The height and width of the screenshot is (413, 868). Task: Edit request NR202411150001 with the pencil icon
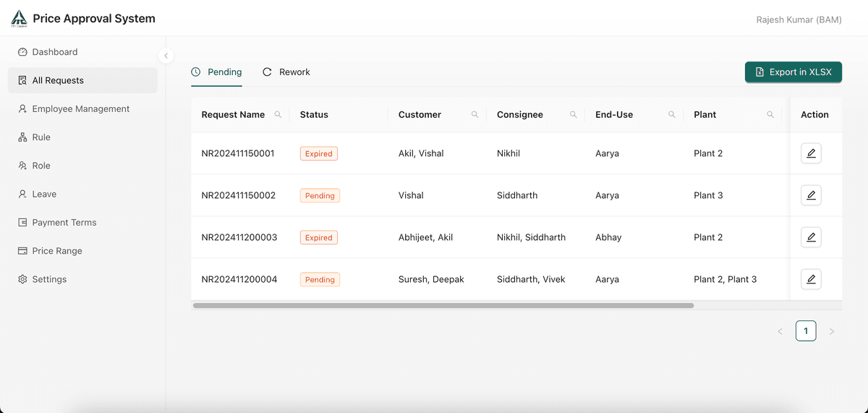pyautogui.click(x=811, y=153)
